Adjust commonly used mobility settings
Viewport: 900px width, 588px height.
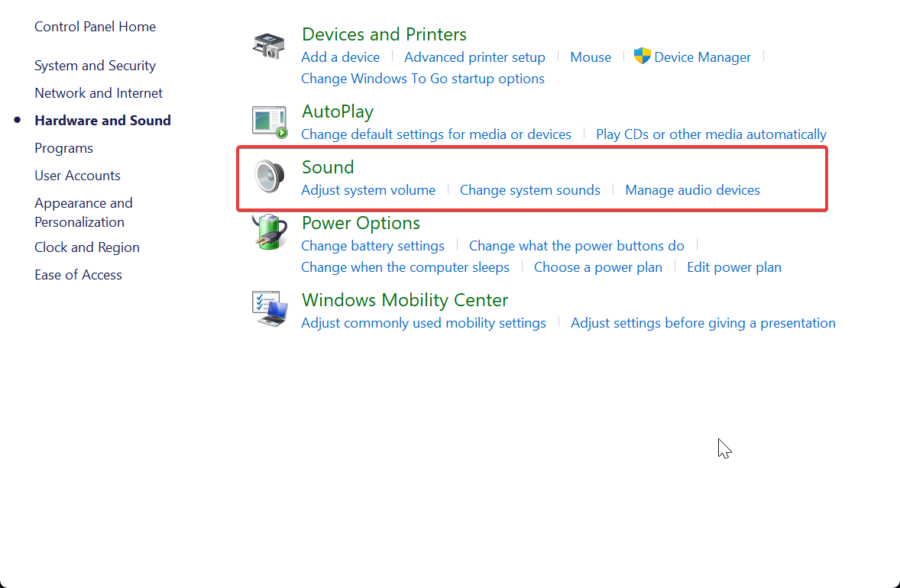coord(423,323)
